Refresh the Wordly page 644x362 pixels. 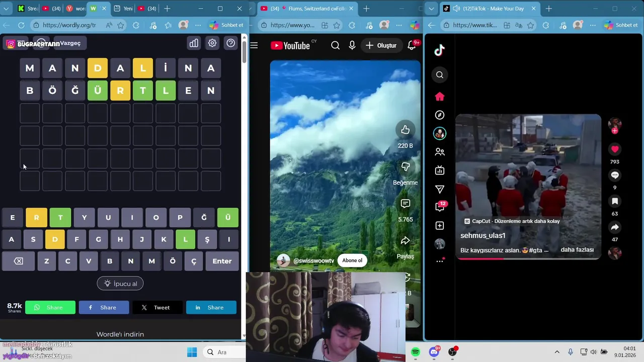(x=21, y=25)
